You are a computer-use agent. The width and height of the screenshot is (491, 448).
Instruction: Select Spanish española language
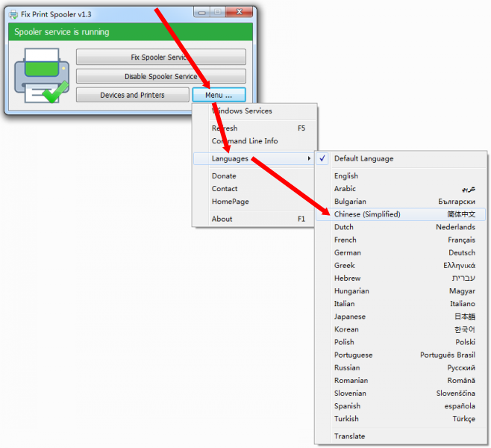401,406
